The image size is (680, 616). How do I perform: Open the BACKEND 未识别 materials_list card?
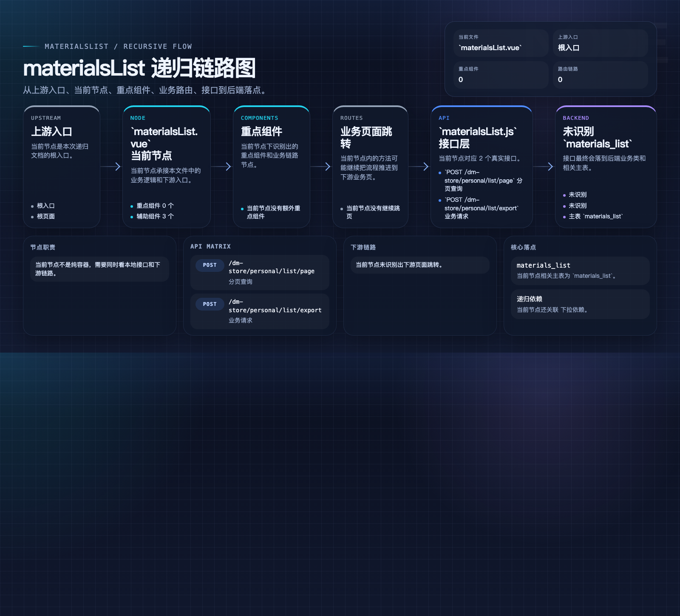coord(606,167)
